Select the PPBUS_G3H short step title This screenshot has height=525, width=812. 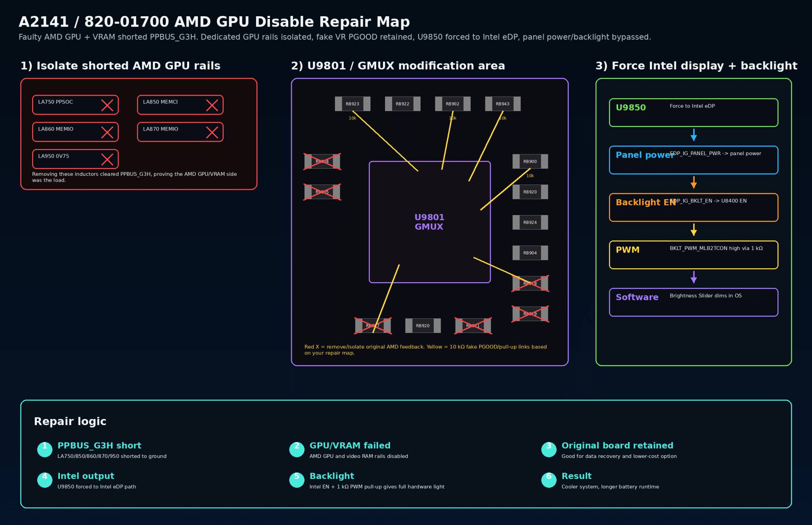pyautogui.click(x=100, y=446)
